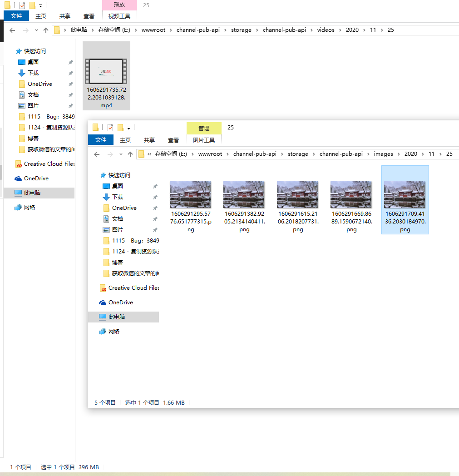Open 下载 in images window sidebar
This screenshot has width=459, height=476.
(117, 197)
